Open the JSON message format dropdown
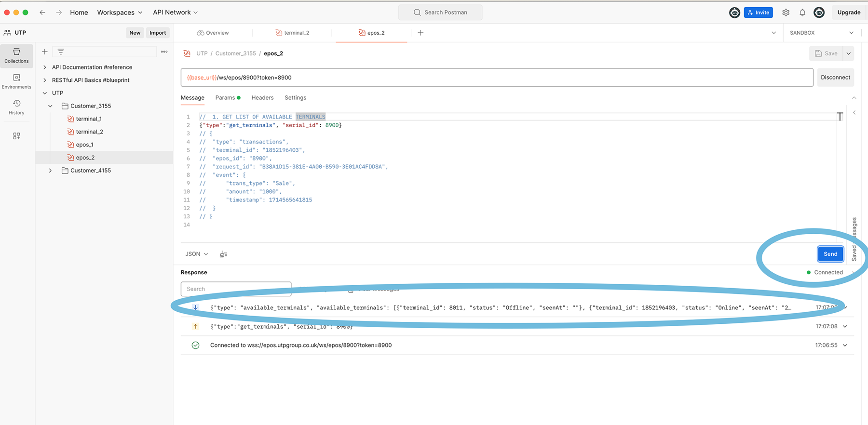868x425 pixels. pos(197,254)
